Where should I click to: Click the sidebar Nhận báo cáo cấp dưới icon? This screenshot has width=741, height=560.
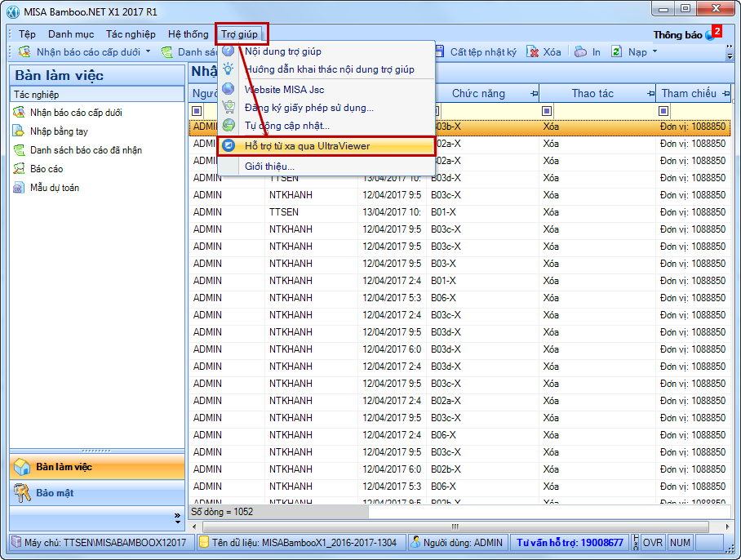[19, 113]
